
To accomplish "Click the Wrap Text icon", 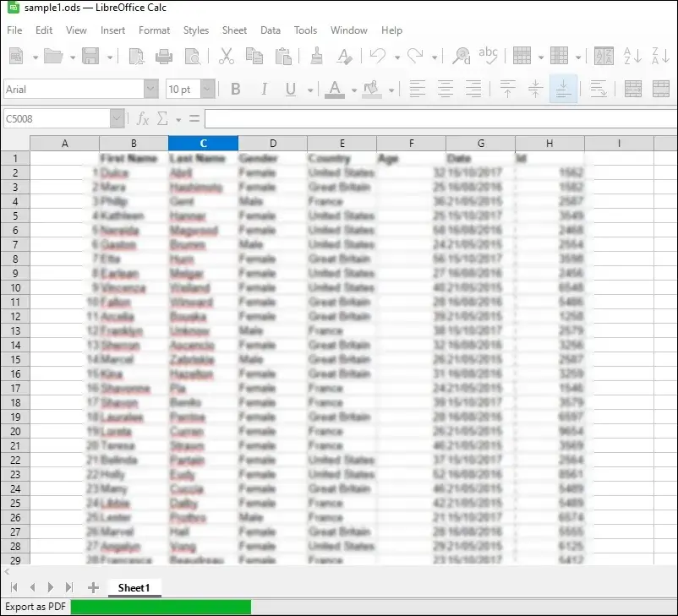I will pos(599,89).
